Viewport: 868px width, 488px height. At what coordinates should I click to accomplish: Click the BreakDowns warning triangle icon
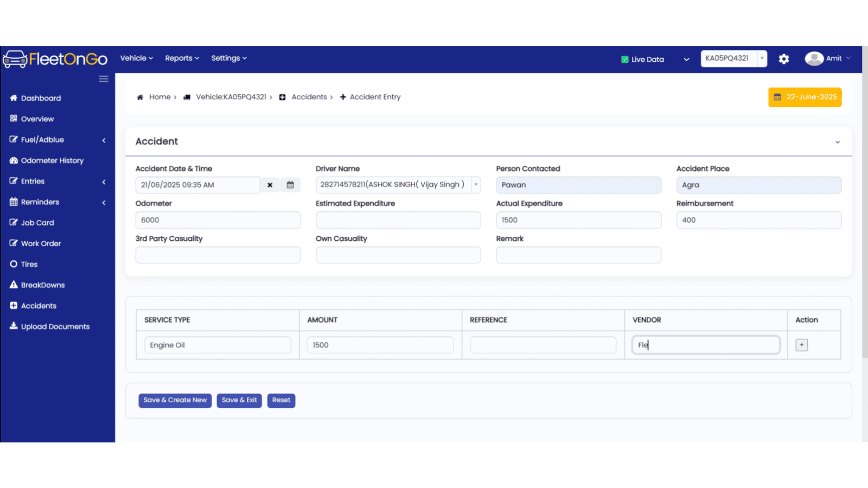point(14,285)
